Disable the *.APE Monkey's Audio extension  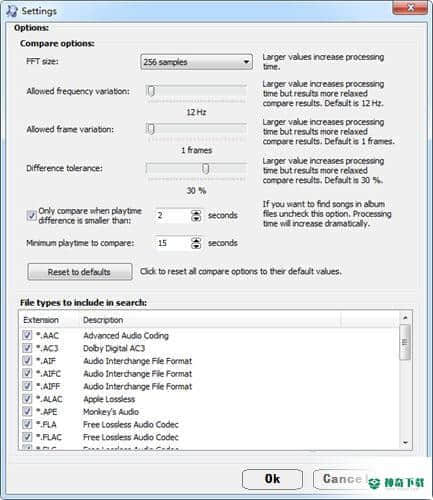point(27,411)
